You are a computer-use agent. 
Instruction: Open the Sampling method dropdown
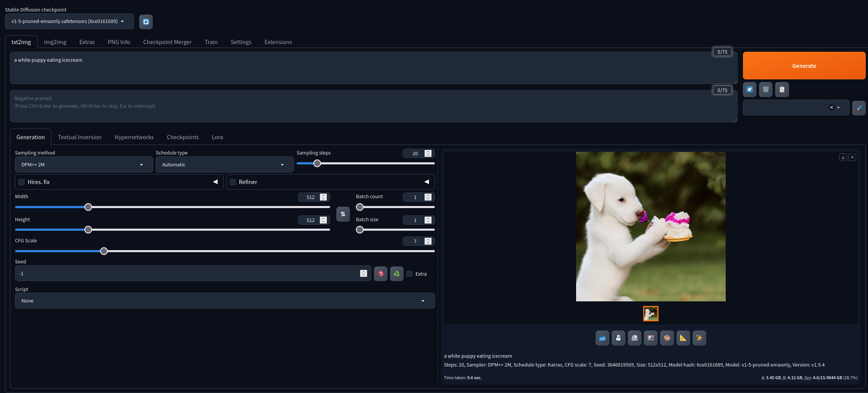click(84, 164)
